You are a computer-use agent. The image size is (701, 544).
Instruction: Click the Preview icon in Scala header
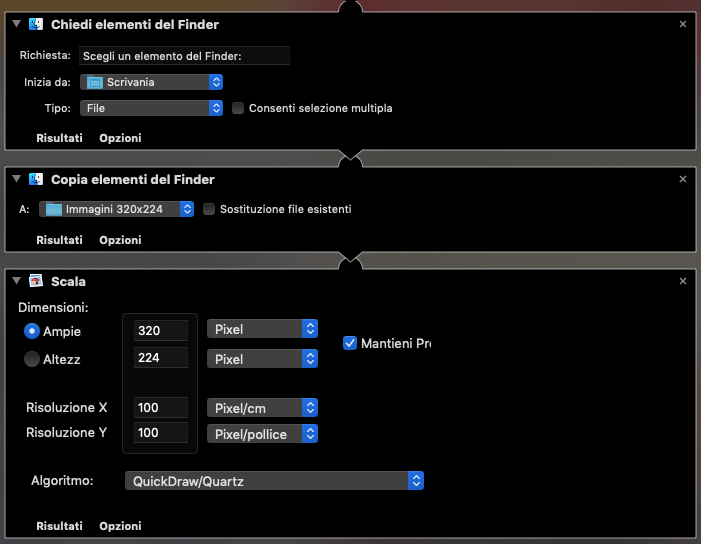pos(37,281)
